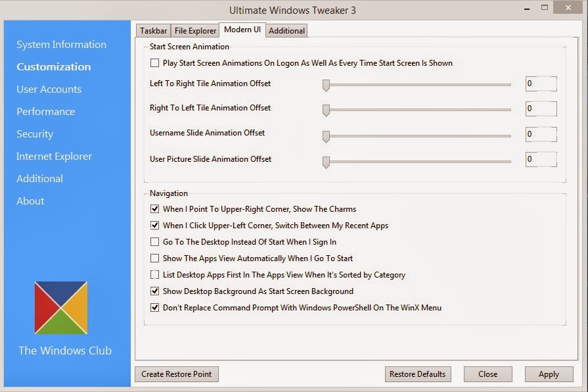
Task: Click The Windows Club text label
Action: [65, 351]
